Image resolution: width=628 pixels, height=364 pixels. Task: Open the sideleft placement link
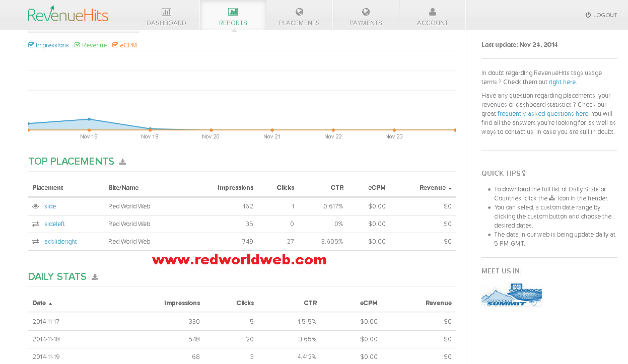(x=55, y=224)
